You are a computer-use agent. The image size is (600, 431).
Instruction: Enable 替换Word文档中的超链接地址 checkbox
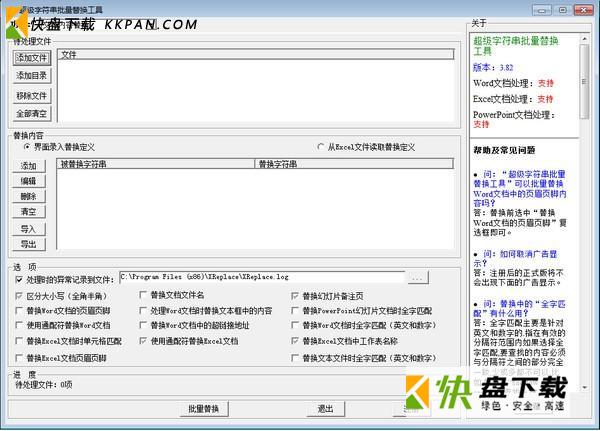(x=143, y=325)
